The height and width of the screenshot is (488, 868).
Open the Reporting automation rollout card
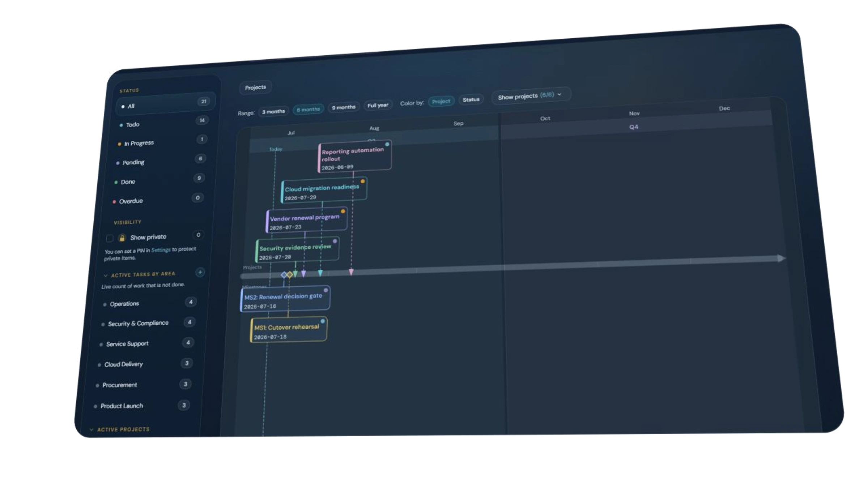355,157
